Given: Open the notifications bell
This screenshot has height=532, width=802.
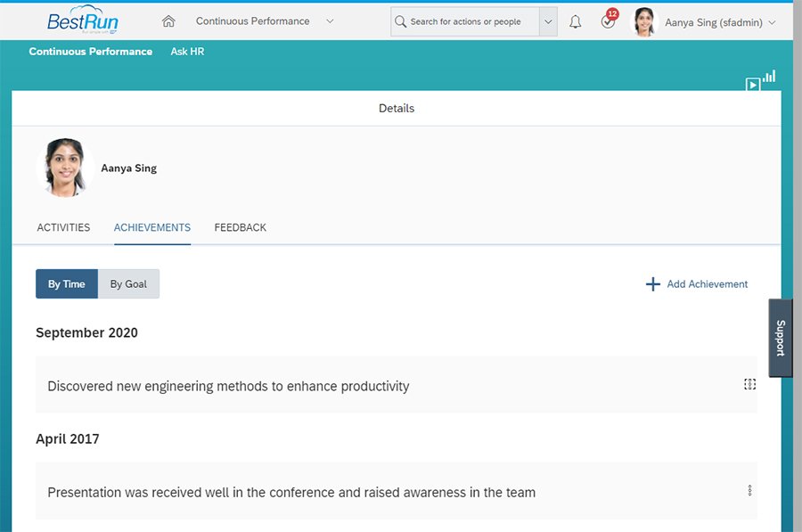Looking at the screenshot, I should [575, 20].
